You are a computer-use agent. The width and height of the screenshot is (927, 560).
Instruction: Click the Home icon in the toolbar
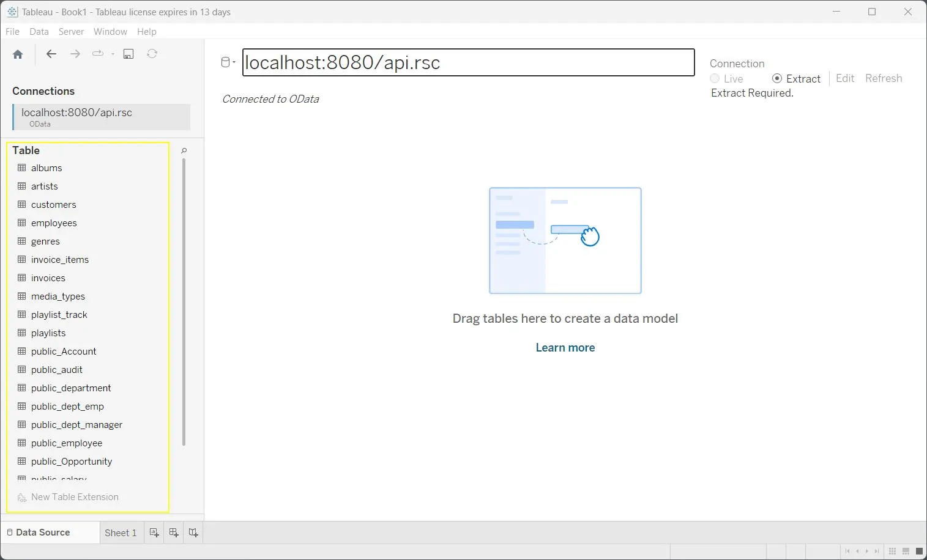[x=17, y=54]
